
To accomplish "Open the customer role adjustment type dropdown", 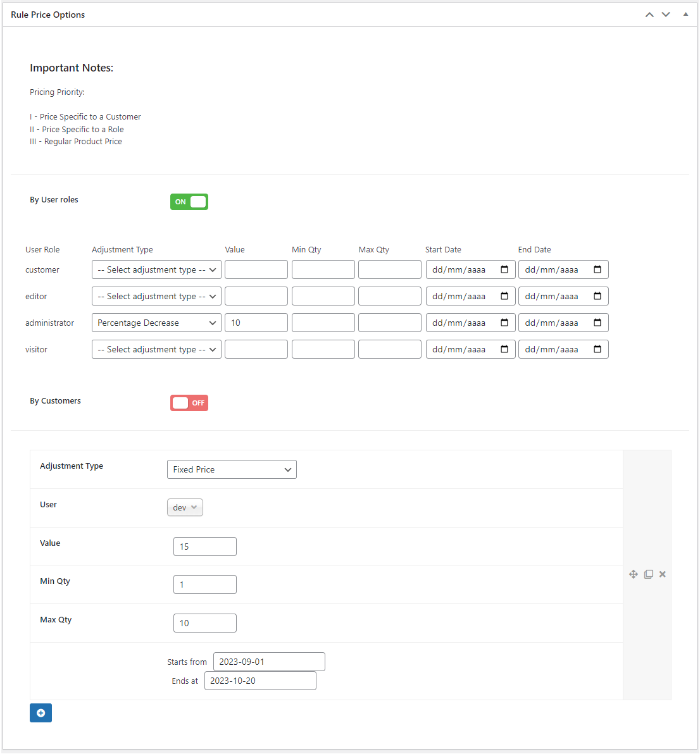I will (156, 269).
